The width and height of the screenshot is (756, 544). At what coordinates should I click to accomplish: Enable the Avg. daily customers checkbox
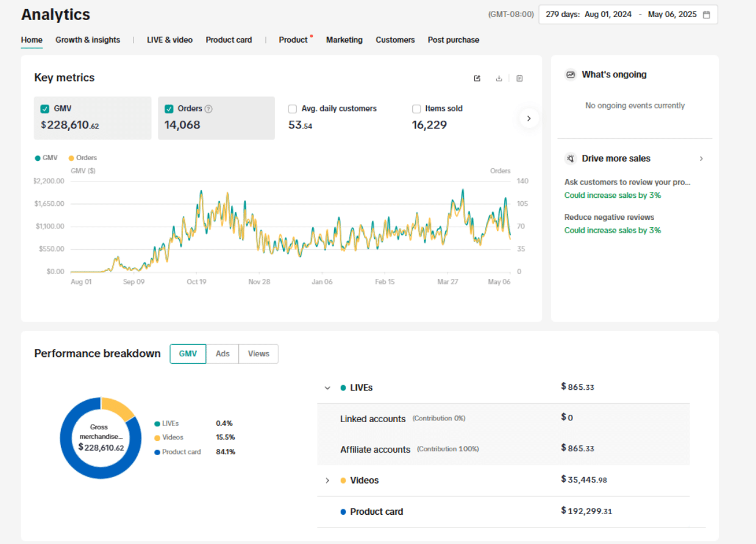[x=293, y=109]
